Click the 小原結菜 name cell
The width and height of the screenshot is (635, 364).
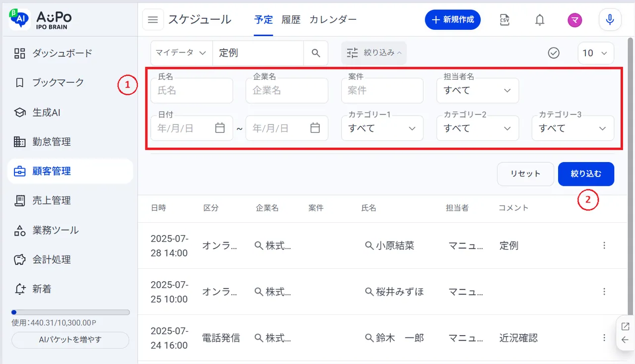pyautogui.click(x=395, y=245)
